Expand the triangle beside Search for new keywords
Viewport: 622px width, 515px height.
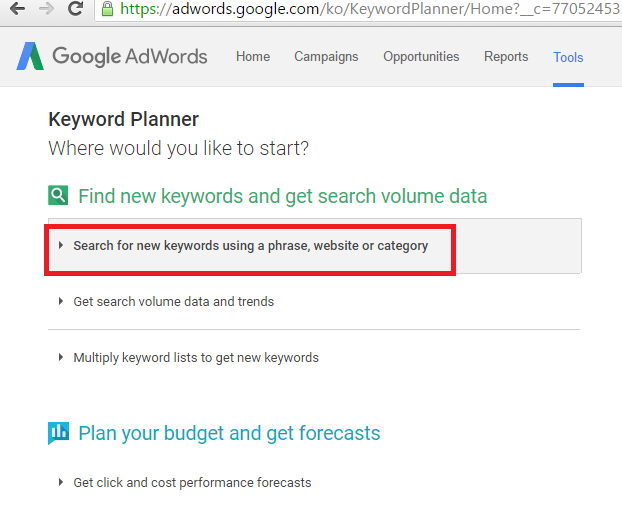click(x=61, y=246)
